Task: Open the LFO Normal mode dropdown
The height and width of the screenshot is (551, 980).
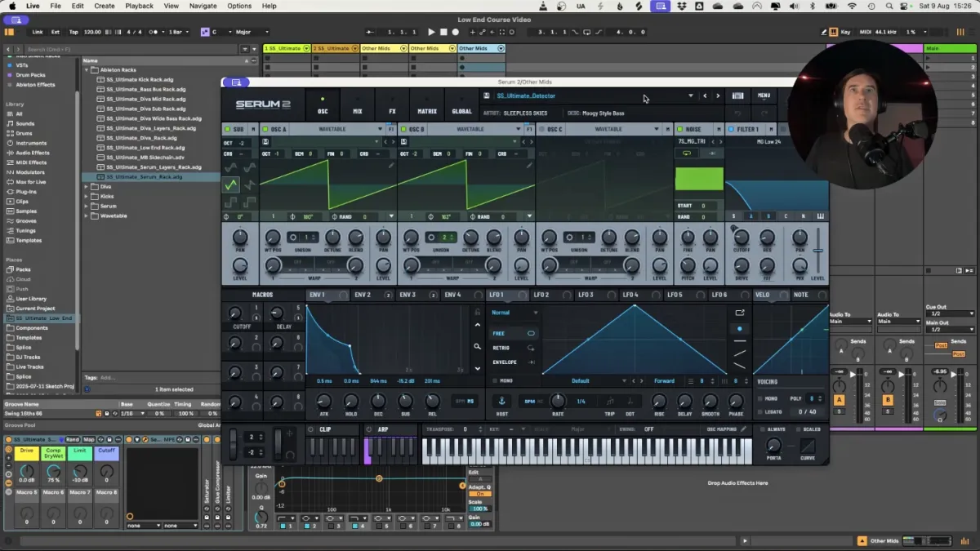Action: pyautogui.click(x=514, y=312)
